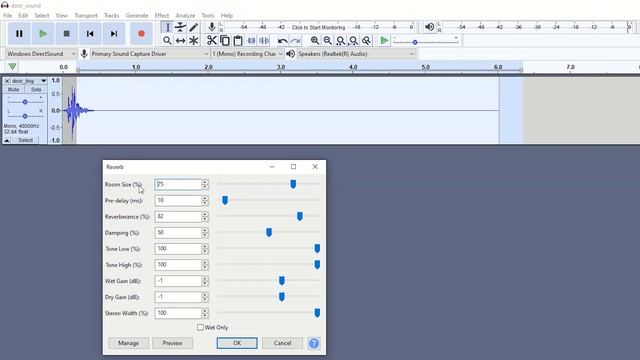Open Reverb help via question mark
Screen dimensions: 640x360
pos(313,343)
